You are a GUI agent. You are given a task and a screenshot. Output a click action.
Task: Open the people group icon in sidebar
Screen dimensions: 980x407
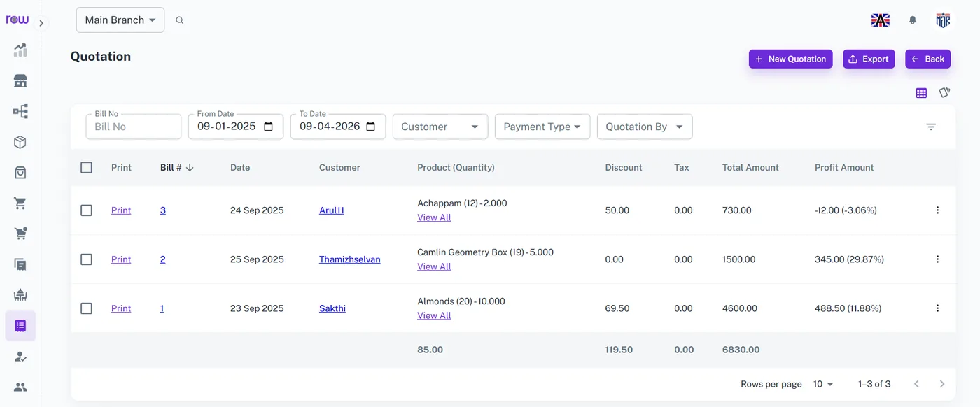pos(20,387)
